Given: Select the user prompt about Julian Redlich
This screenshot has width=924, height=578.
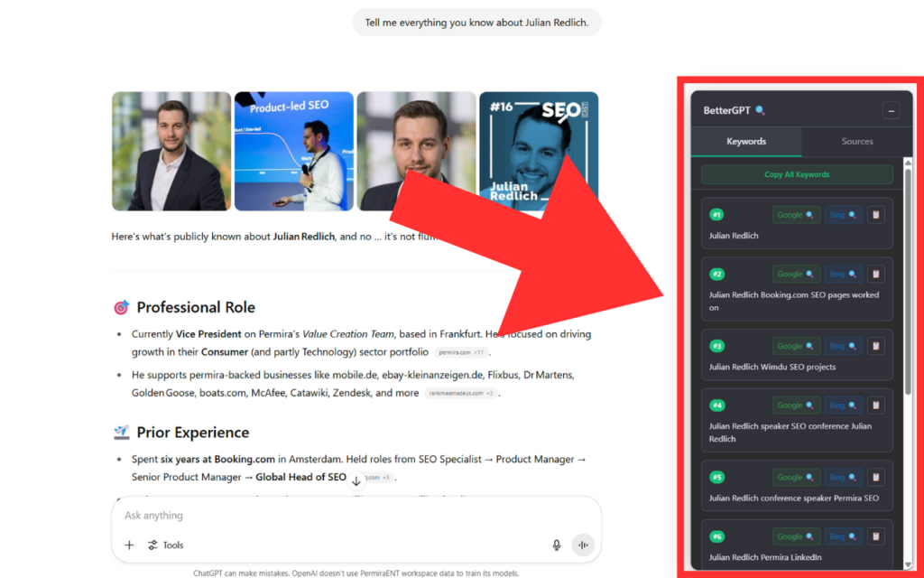Looking at the screenshot, I should click(x=476, y=23).
